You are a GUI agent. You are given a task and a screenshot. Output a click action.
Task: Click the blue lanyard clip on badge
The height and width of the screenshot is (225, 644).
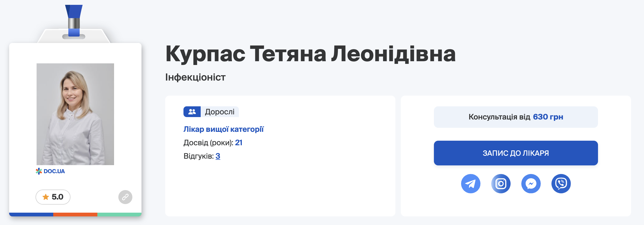coord(74,21)
